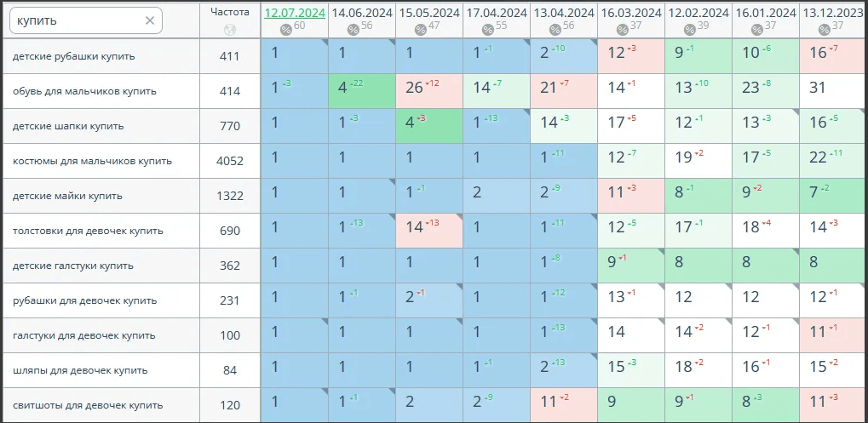Click the percent icon under 12.02.2024
The height and width of the screenshot is (423, 868).
coord(690,30)
